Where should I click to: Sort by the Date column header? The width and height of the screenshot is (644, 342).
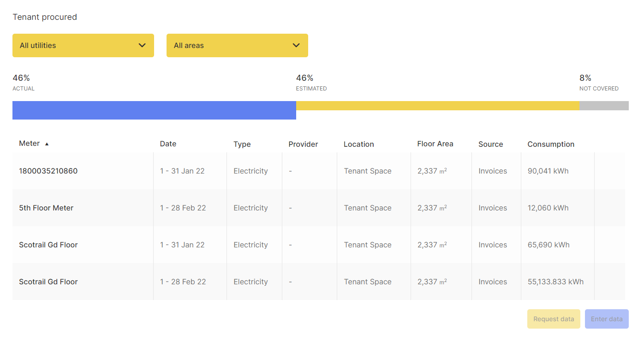[168, 144]
